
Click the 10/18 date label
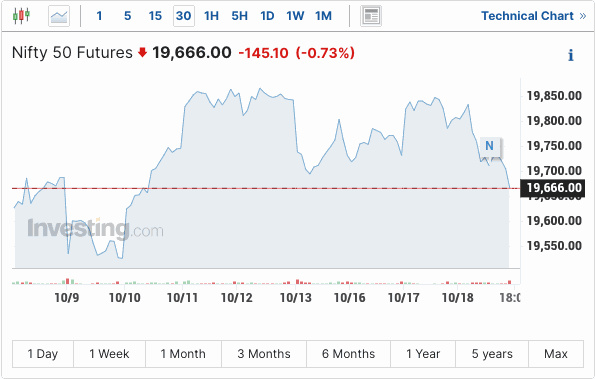458,297
